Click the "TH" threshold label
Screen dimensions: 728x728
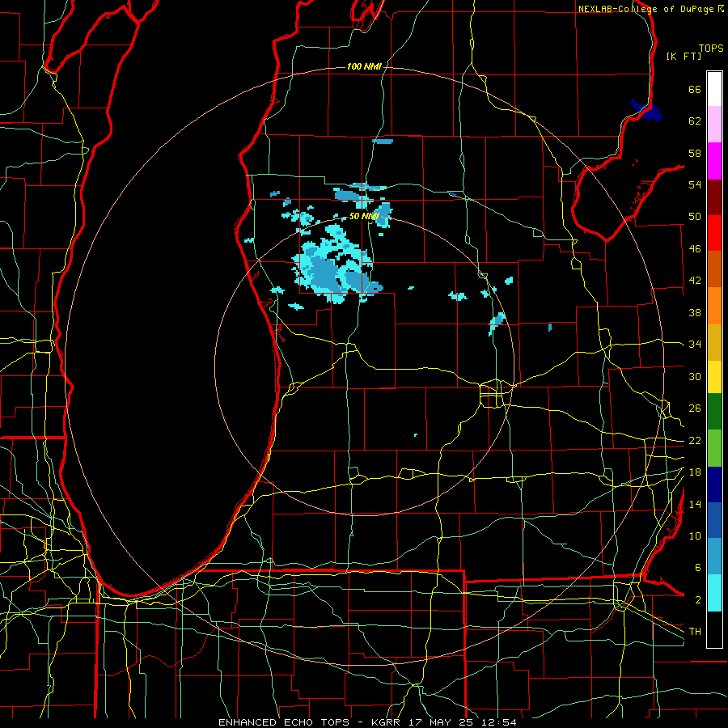click(695, 632)
